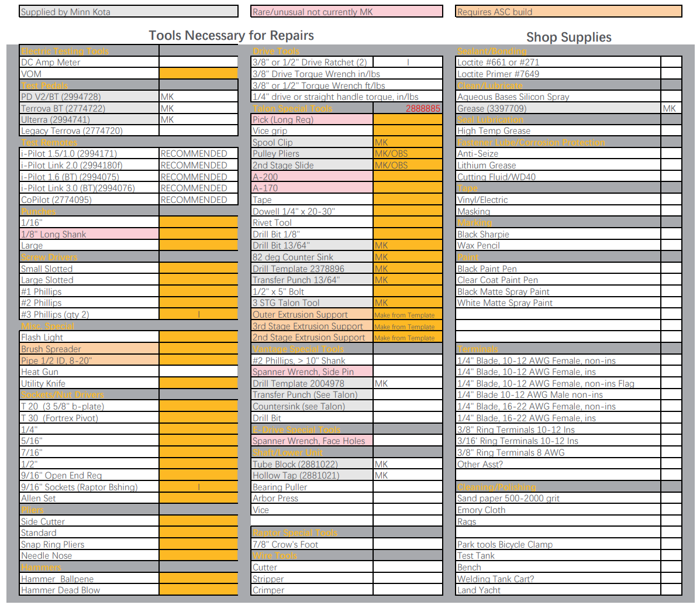Select the 'Stripper' cell under Wire Tools
The height and width of the screenshot is (608, 700).
click(312, 579)
